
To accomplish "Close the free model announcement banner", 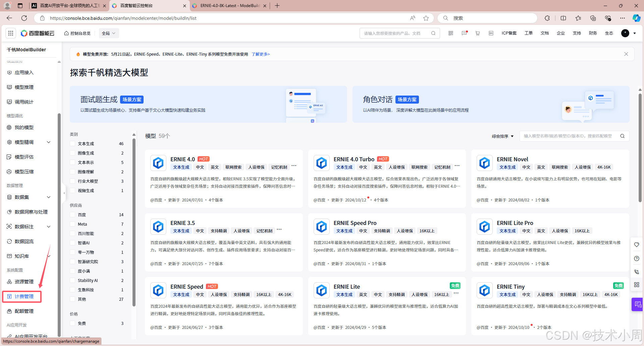I will click(x=626, y=54).
